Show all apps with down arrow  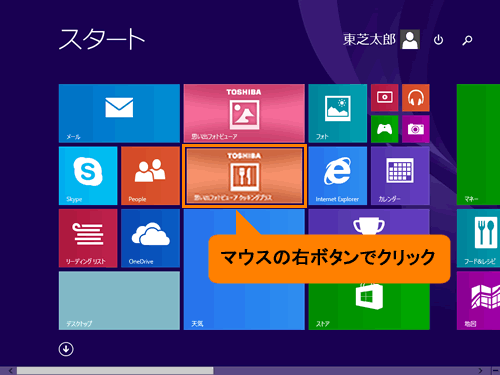tap(66, 349)
